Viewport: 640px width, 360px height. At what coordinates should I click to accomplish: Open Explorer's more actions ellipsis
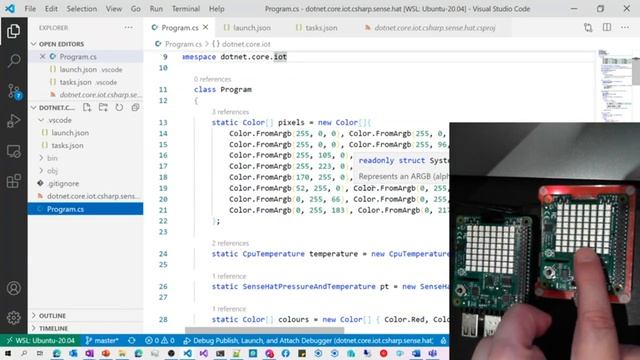pos(129,28)
